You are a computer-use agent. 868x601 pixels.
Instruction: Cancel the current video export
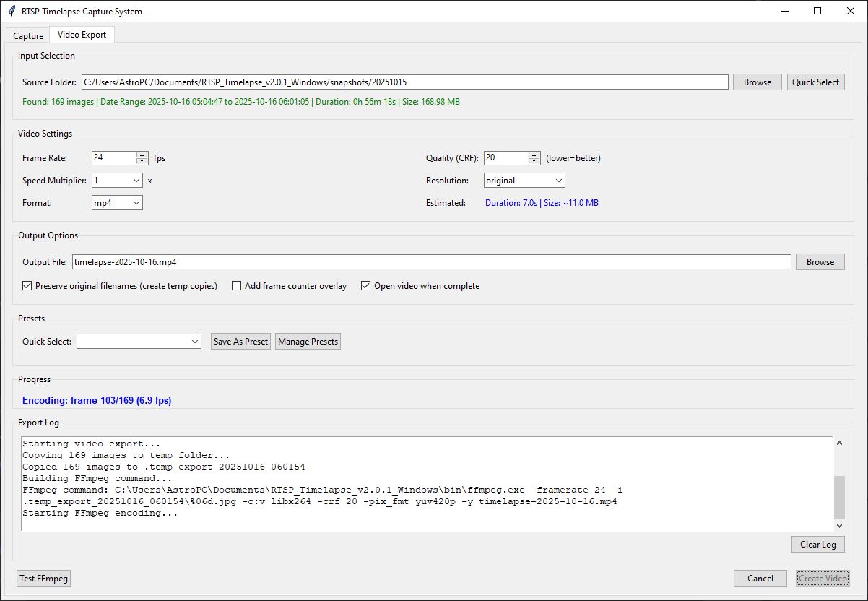point(760,578)
